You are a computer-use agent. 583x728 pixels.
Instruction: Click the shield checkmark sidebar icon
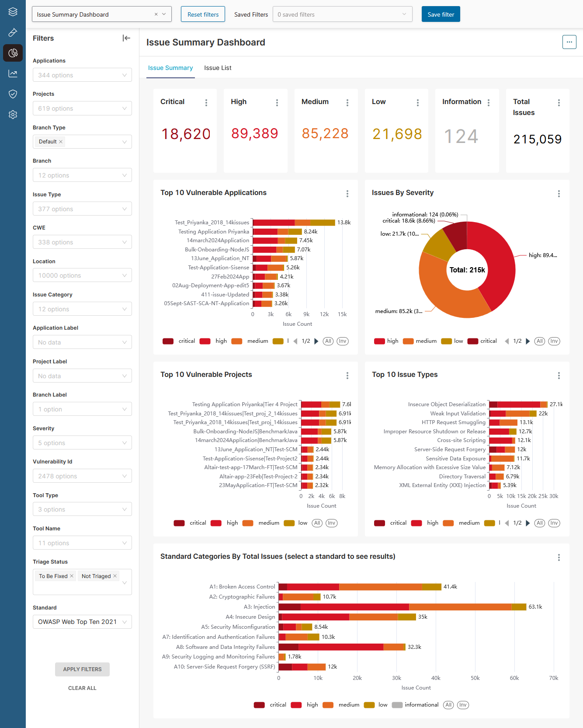click(13, 94)
